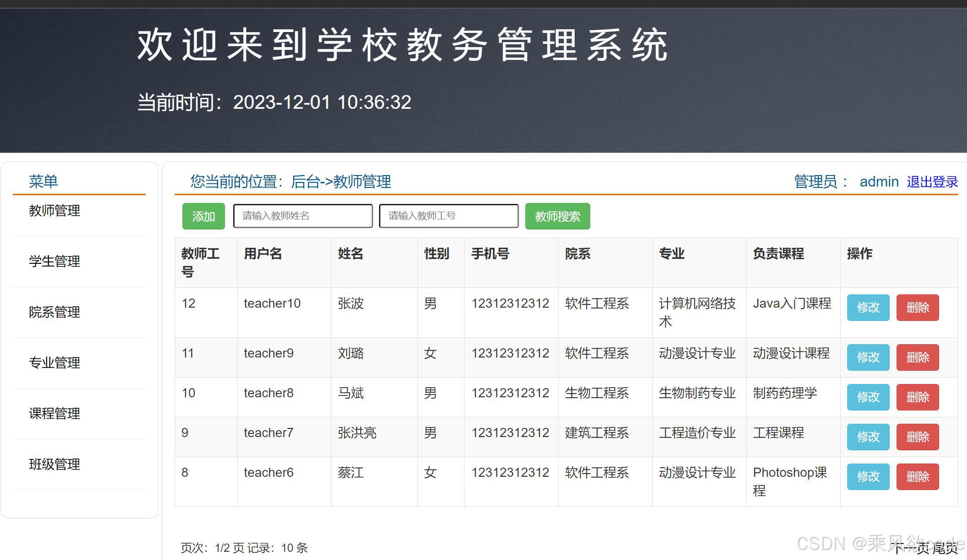Click the 教师搜索 search button
This screenshot has width=967, height=560.
coord(557,216)
